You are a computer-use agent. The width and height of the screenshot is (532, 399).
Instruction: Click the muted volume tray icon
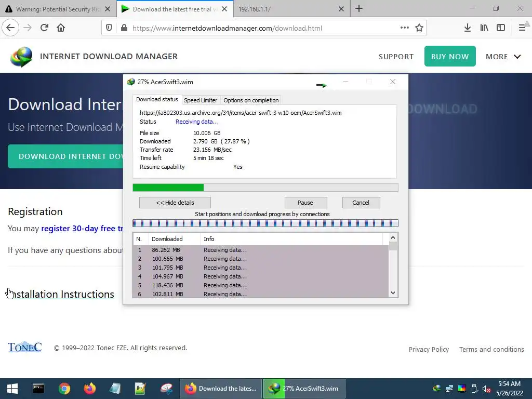click(x=486, y=389)
